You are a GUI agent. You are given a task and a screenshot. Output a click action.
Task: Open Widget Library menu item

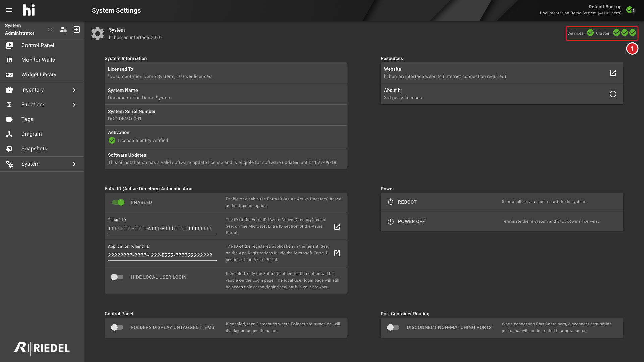pos(42,74)
